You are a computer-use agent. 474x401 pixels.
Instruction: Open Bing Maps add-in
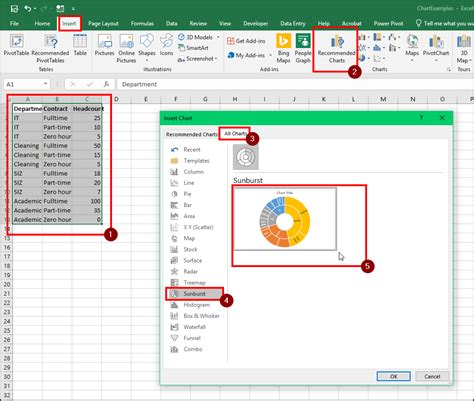pyautogui.click(x=283, y=48)
